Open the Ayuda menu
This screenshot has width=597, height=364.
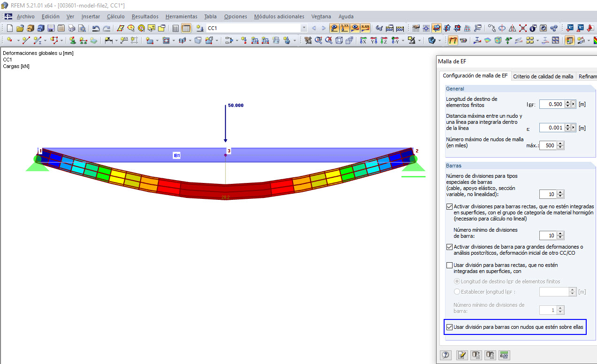tap(346, 16)
